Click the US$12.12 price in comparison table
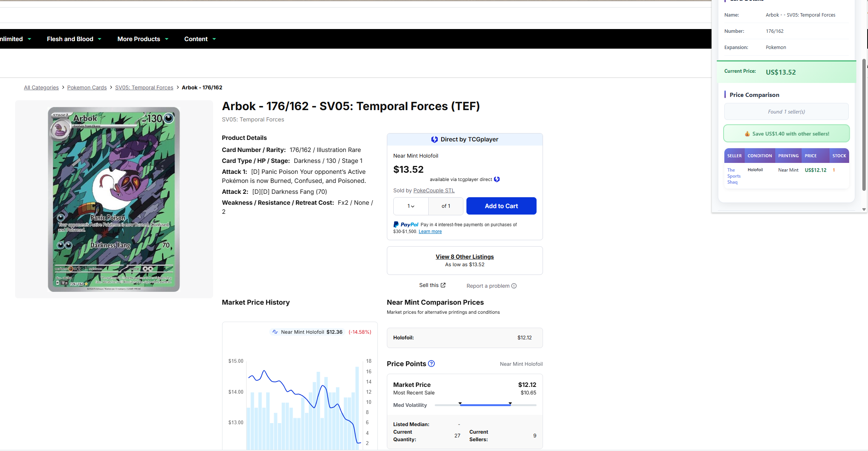This screenshot has width=868, height=451. point(815,170)
